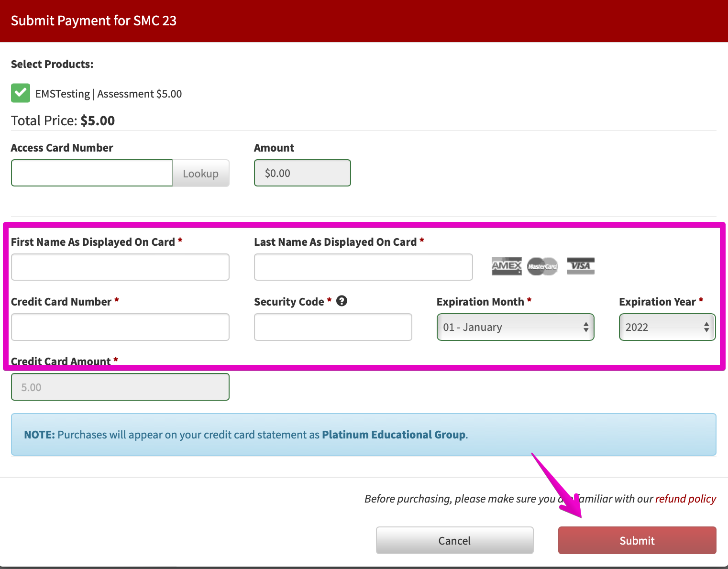Open the Expiration Month dropdown
Image resolution: width=728 pixels, height=569 pixels.
(x=515, y=327)
